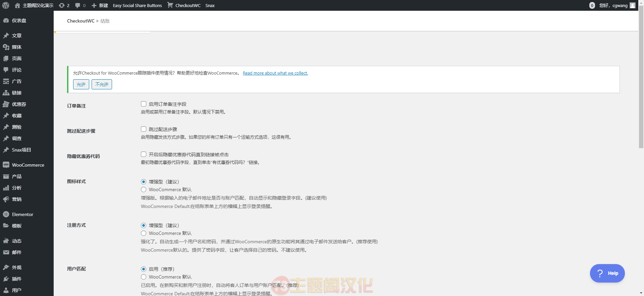Screen dimensions: 644x296
Task: Select WooCommerce 默认 radio under 用户匹配
Action: pyautogui.click(x=144, y=277)
